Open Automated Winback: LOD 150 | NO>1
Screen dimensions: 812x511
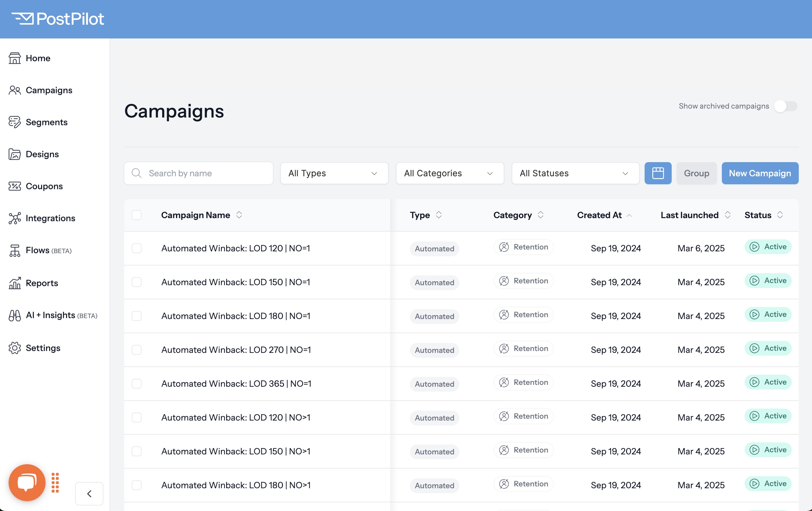pos(236,451)
